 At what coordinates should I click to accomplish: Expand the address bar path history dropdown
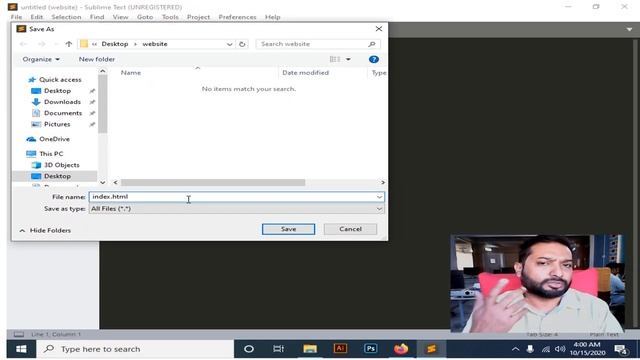point(229,44)
